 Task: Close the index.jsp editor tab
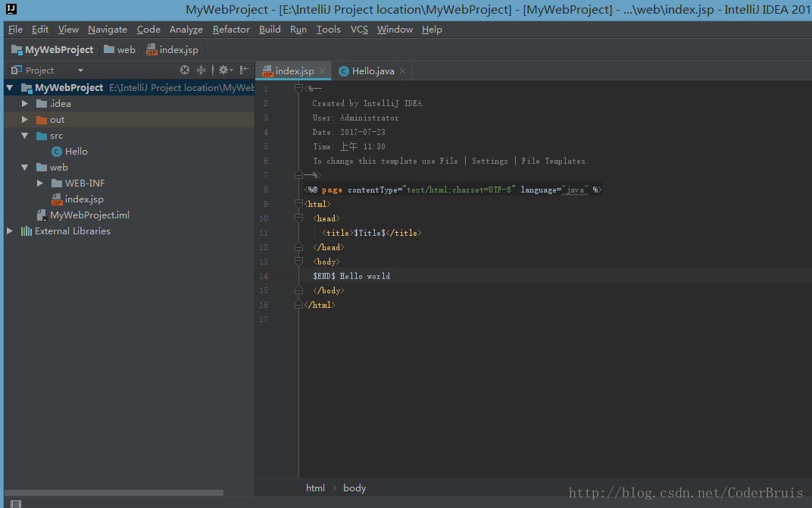pos(322,71)
